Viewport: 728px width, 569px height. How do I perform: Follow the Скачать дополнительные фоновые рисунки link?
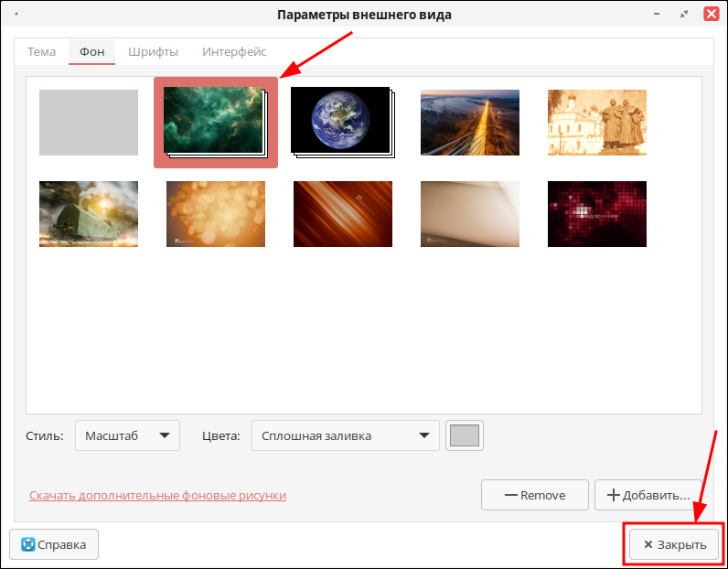(157, 495)
